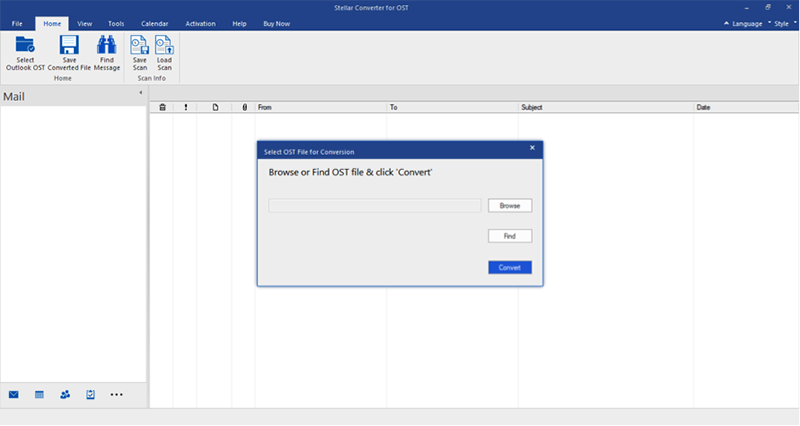Click the Select Outlook OST icon
Viewport: 800px width, 426px height.
click(x=25, y=46)
